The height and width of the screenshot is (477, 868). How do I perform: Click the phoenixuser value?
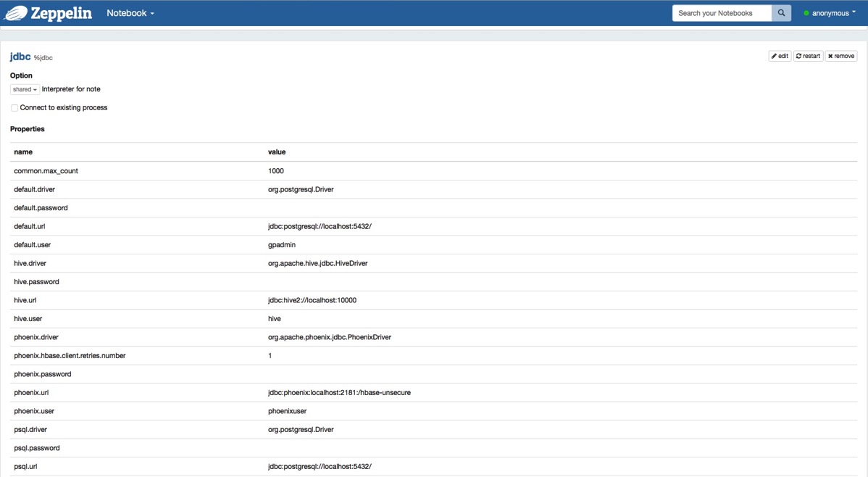pos(288,411)
